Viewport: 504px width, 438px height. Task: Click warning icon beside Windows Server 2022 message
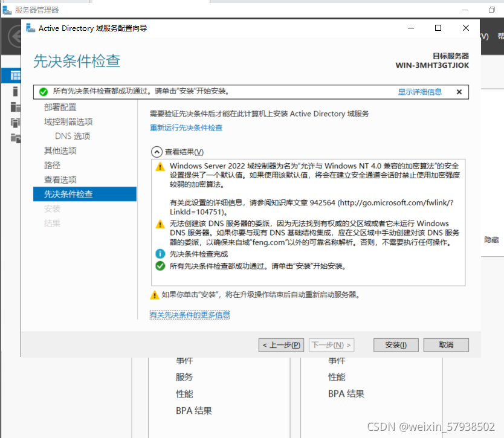[x=160, y=167]
